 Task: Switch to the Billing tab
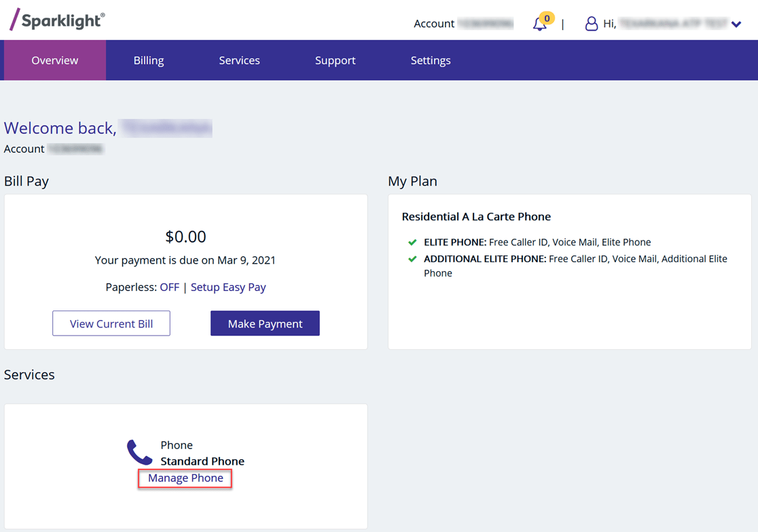(148, 60)
